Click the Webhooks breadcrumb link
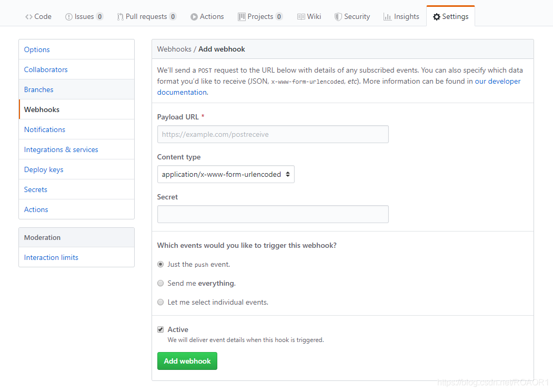The height and width of the screenshot is (392, 553). click(x=174, y=49)
